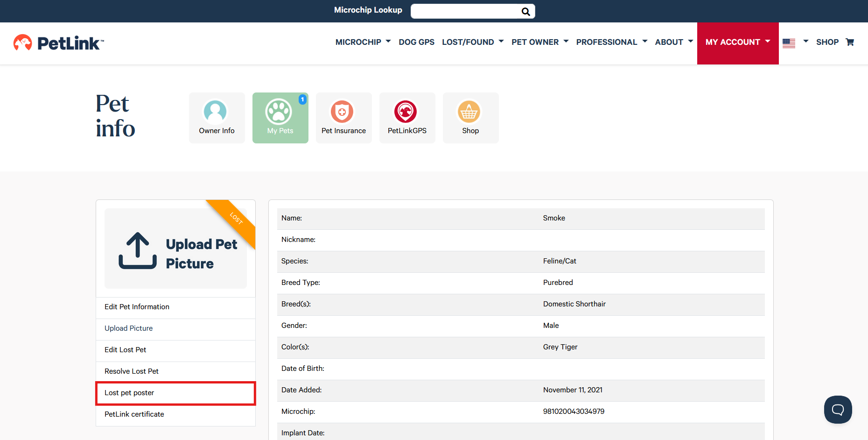Open the Shop basket tile

coord(471,118)
